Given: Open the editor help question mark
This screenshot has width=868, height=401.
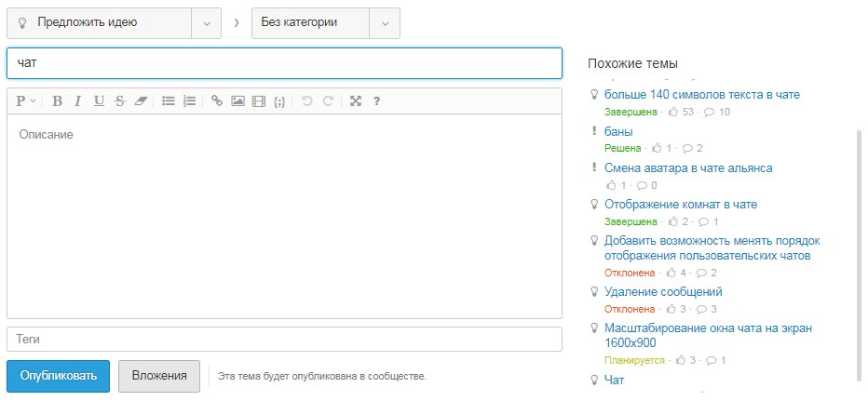Looking at the screenshot, I should point(377,101).
